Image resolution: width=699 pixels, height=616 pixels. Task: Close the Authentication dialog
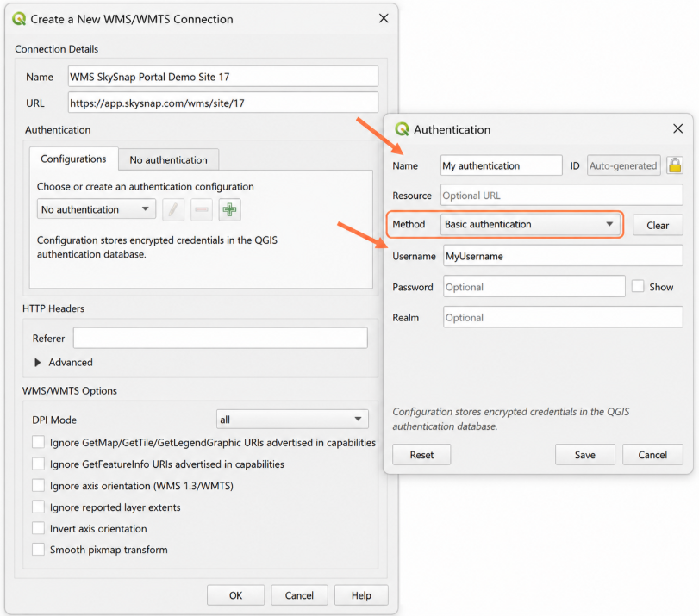(x=677, y=128)
